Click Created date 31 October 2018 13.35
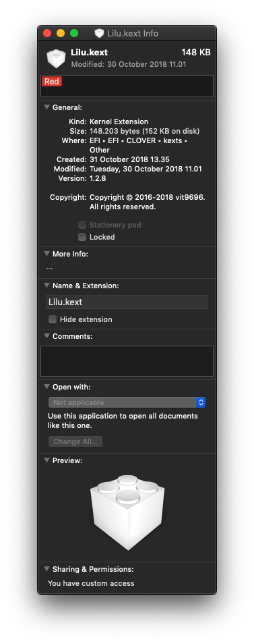The height and width of the screenshot is (644, 254). point(129,159)
